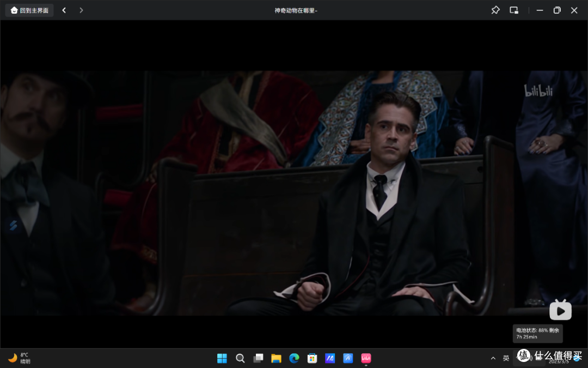Switch to mini-window picture-in-picture mode

point(514,10)
